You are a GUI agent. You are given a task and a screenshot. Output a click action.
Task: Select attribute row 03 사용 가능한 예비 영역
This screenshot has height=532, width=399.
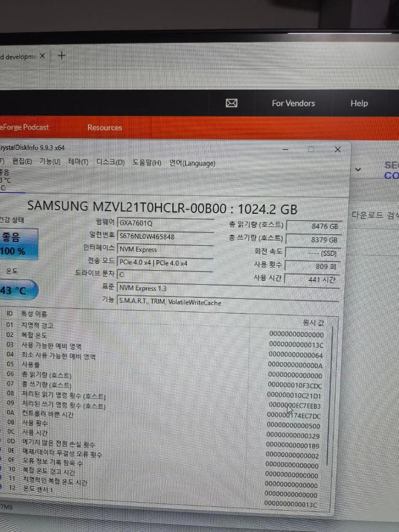[x=165, y=350]
